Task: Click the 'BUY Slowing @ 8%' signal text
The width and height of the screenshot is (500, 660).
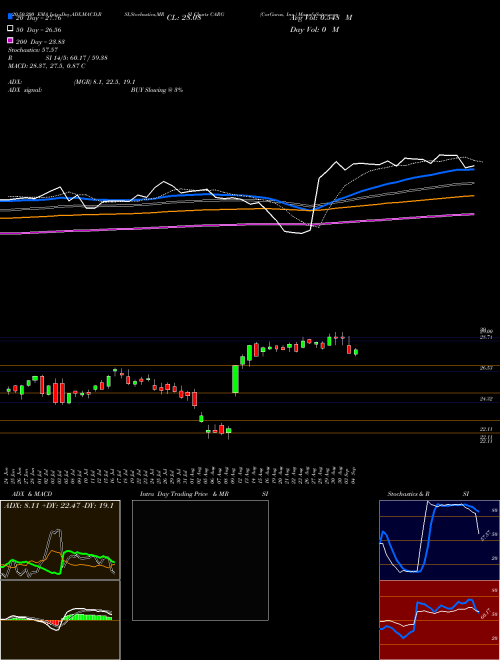Action: pos(157,90)
